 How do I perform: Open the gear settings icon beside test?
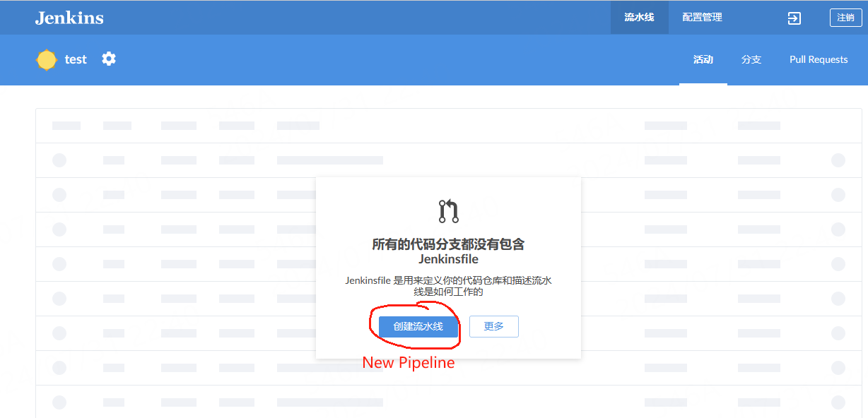click(109, 59)
